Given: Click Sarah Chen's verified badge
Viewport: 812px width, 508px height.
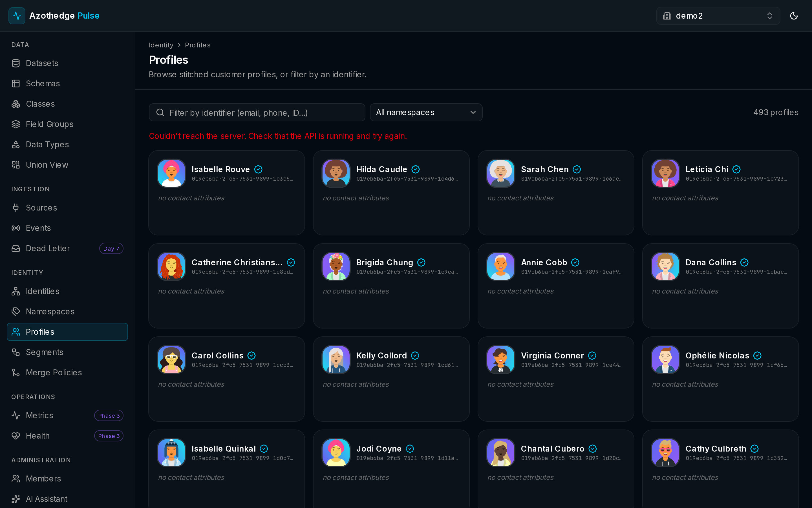Looking at the screenshot, I should [577, 169].
